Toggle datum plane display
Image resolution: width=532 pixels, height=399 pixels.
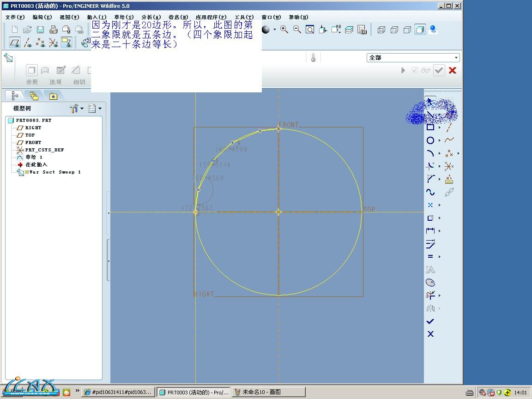[x=15, y=43]
